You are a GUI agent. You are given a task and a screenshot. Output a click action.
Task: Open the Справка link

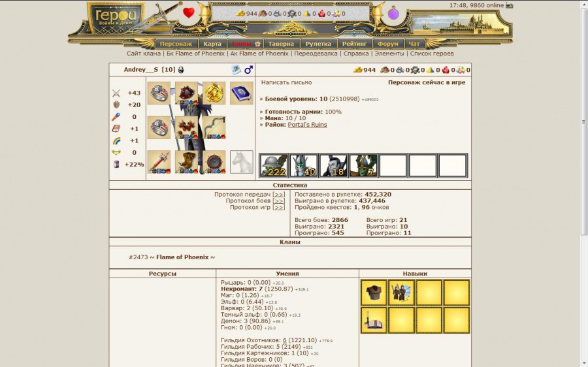[x=356, y=54]
